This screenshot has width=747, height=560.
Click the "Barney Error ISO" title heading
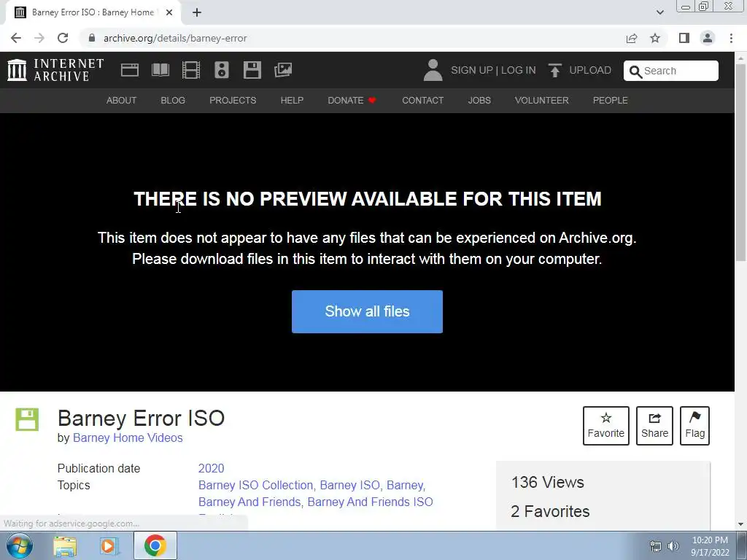pos(141,418)
